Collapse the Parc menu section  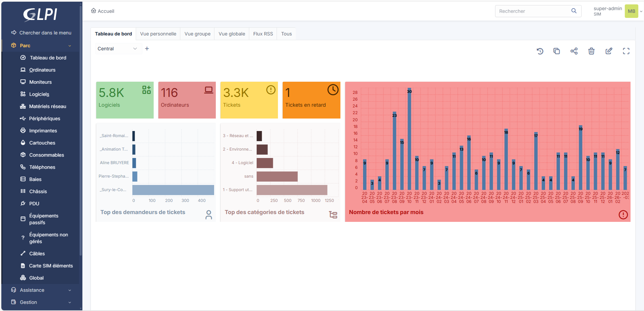click(41, 46)
